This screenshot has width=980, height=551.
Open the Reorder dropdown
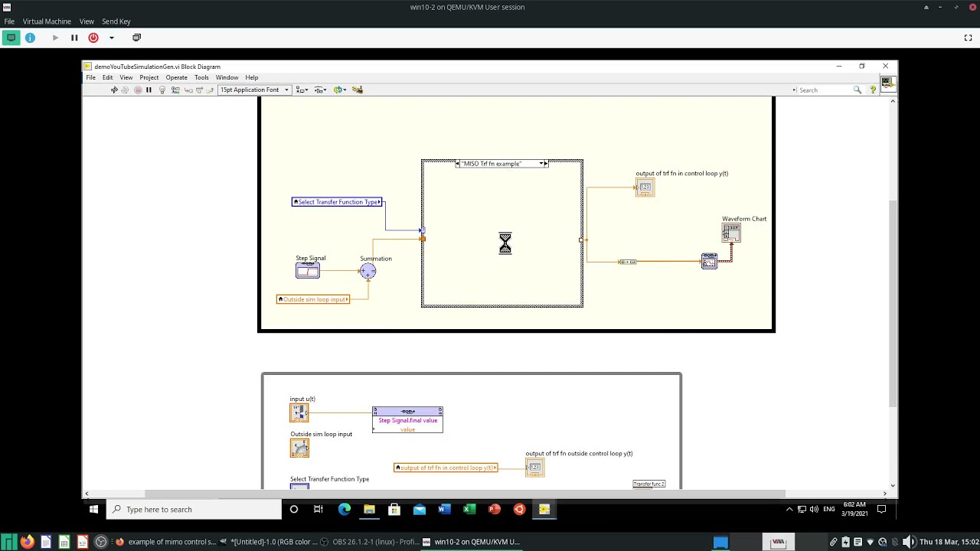click(340, 90)
